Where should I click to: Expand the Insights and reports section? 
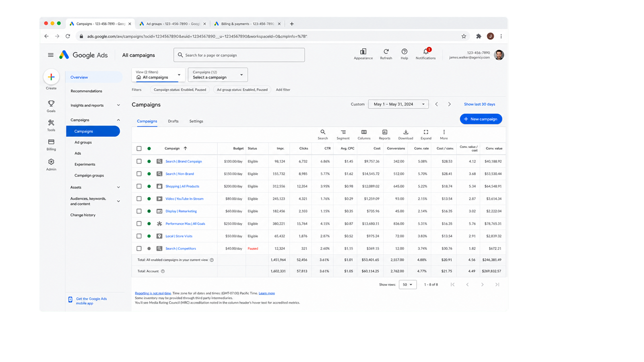tap(95, 105)
